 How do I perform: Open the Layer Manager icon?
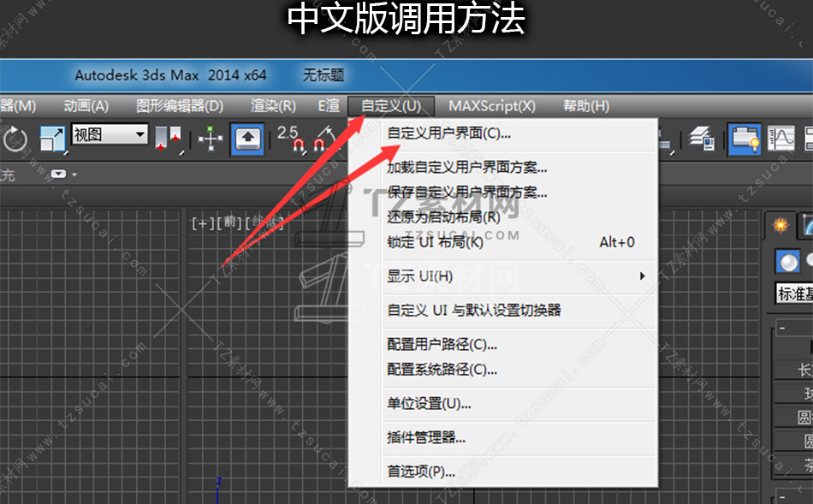point(702,139)
